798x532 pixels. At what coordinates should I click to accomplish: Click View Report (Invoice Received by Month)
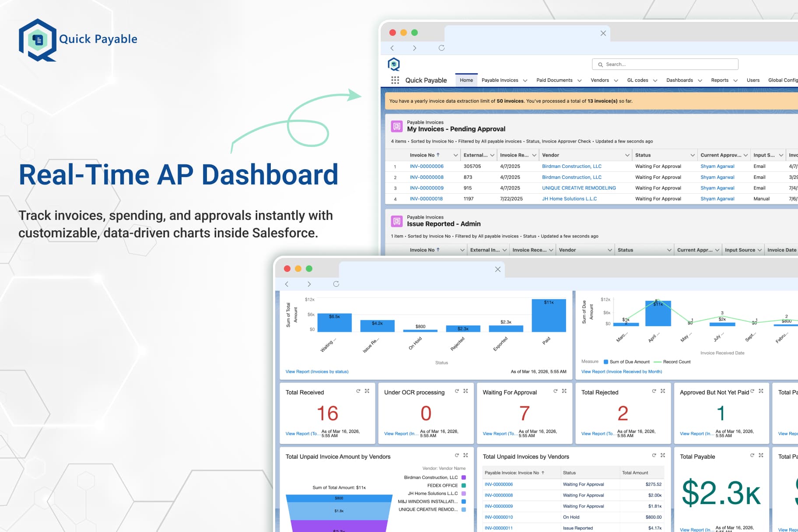(621, 372)
